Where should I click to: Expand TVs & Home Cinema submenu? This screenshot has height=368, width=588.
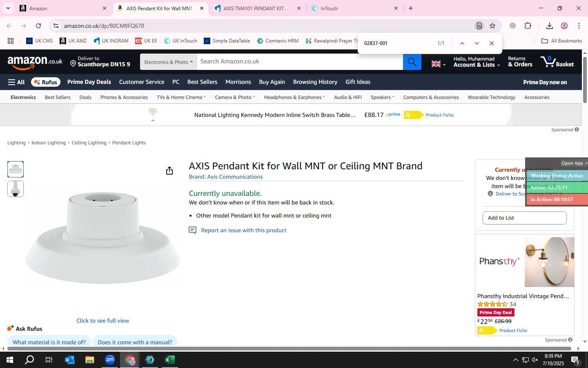[181, 97]
